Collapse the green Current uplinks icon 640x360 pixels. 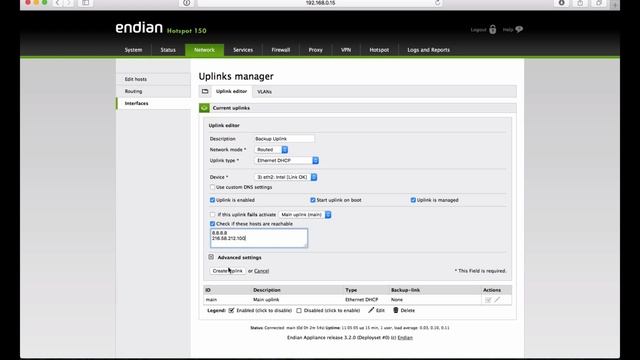tap(204, 108)
